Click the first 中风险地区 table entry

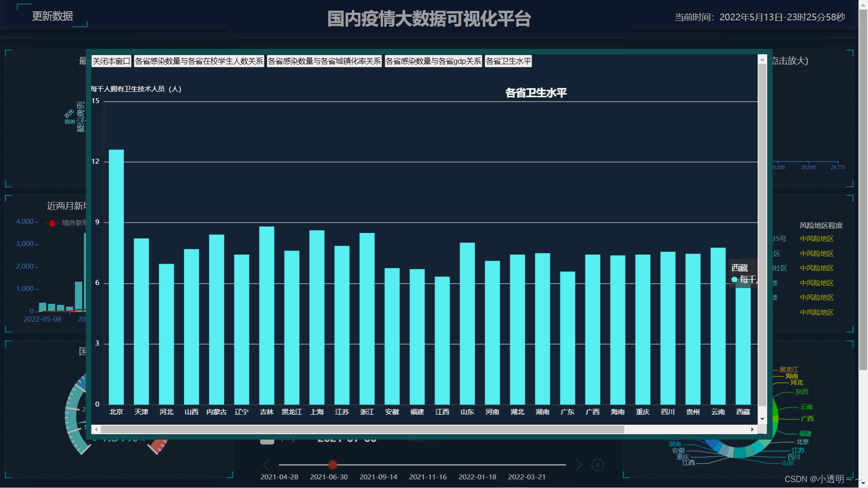coord(816,239)
